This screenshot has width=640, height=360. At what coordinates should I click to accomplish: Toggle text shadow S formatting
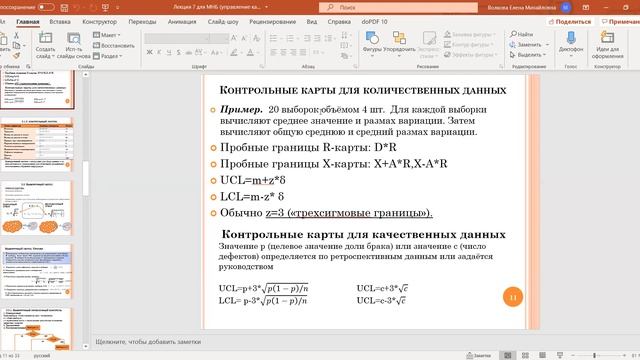[x=178, y=52]
